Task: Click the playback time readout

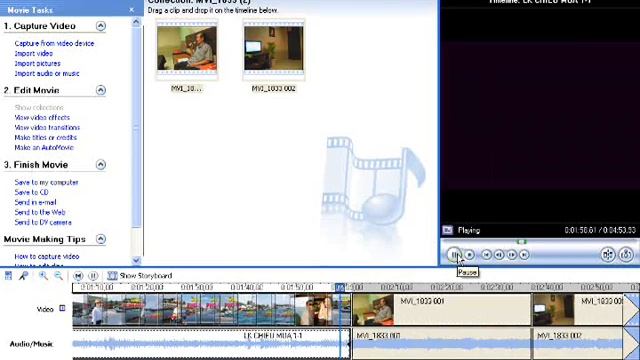Action: click(600, 231)
